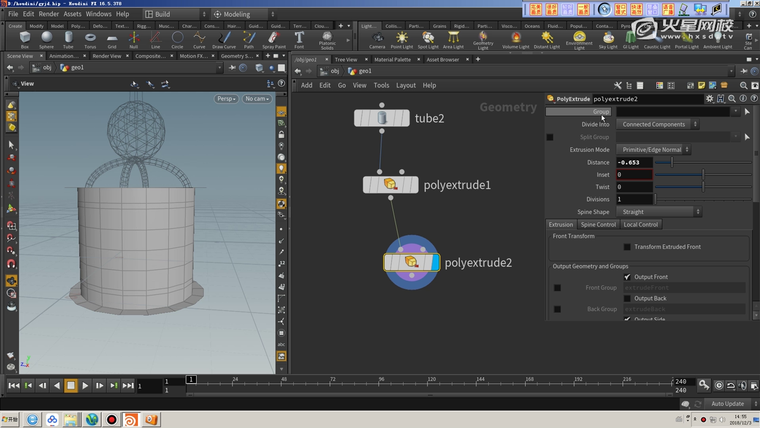This screenshot has height=428, width=760.
Task: Select the Sphere shelf tool
Action: (46, 38)
